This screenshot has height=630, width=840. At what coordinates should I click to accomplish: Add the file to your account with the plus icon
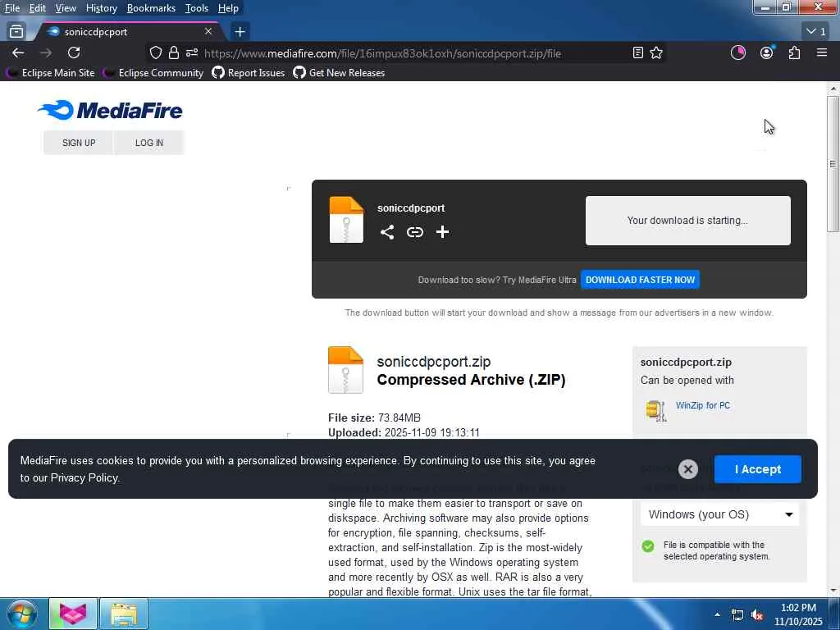point(442,232)
